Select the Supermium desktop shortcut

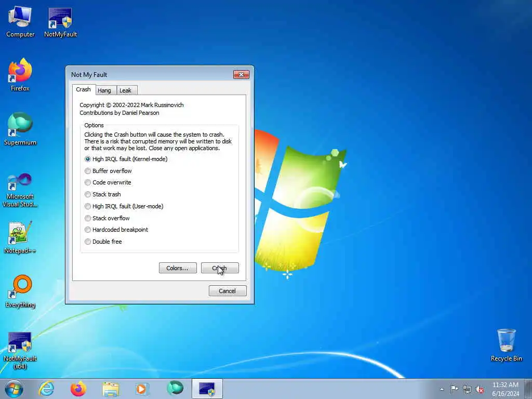click(x=20, y=129)
